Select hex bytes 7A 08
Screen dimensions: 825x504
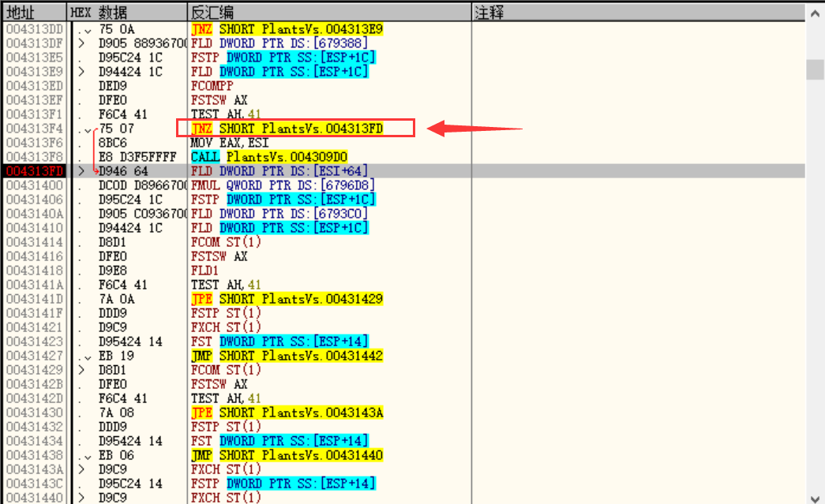pyautogui.click(x=116, y=412)
